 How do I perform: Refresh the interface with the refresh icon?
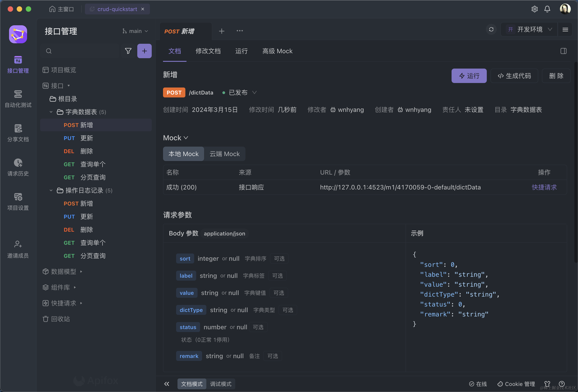[491, 29]
